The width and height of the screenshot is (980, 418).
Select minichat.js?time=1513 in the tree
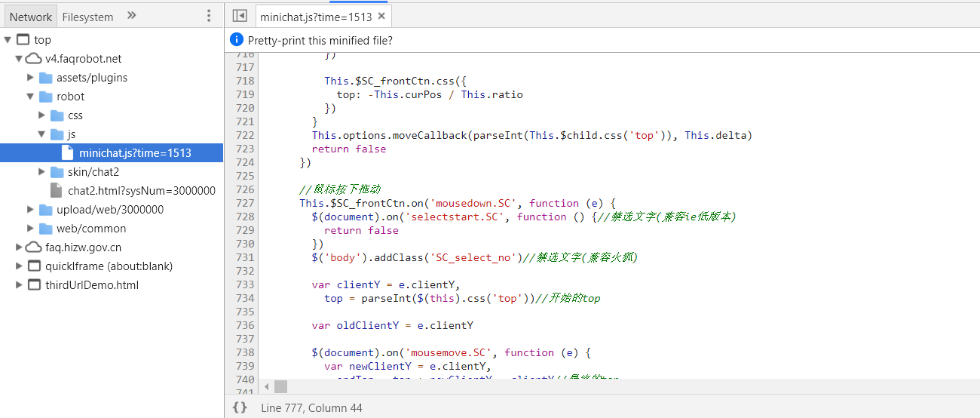112,152
